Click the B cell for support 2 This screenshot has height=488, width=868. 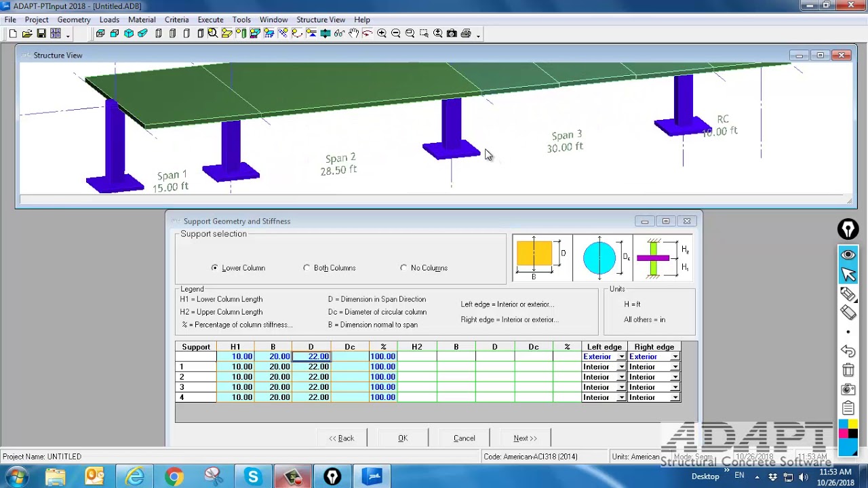273,377
